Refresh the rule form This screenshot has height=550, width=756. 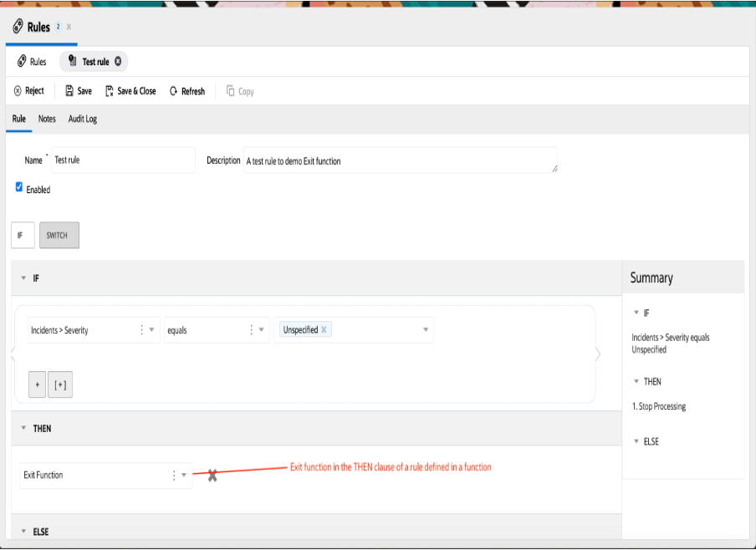tap(187, 91)
